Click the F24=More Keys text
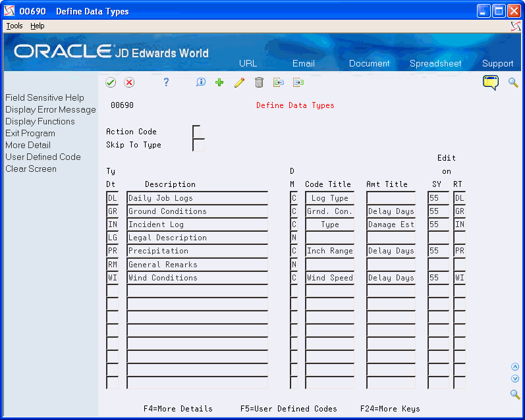525x420 pixels. pos(390,409)
